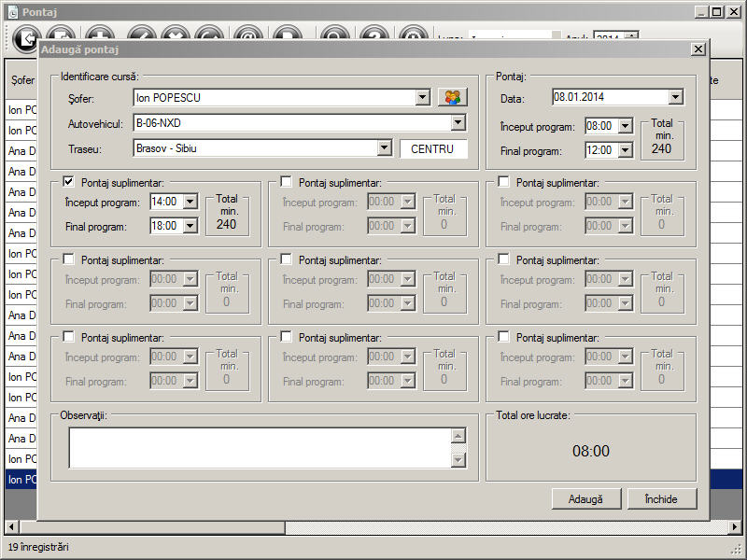747x560 pixels.
Task: Enable Pontaj suplimentar in top-middle group
Action: pos(287,181)
